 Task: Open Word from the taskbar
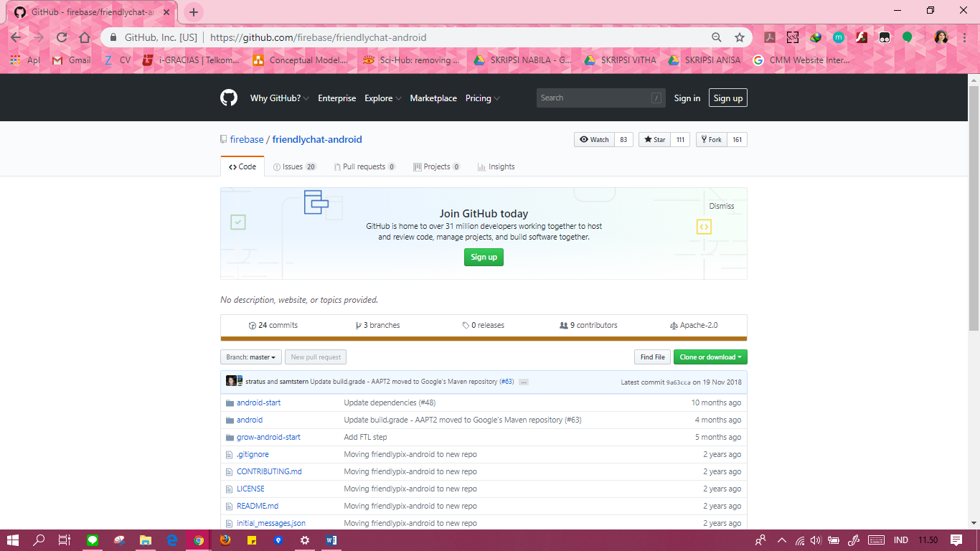click(x=331, y=540)
